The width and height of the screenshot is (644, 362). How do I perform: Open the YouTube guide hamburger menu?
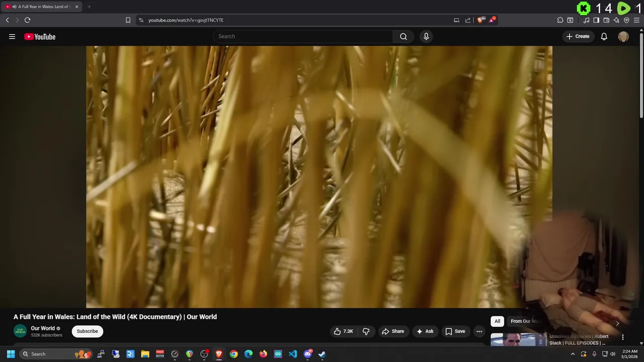(x=12, y=36)
